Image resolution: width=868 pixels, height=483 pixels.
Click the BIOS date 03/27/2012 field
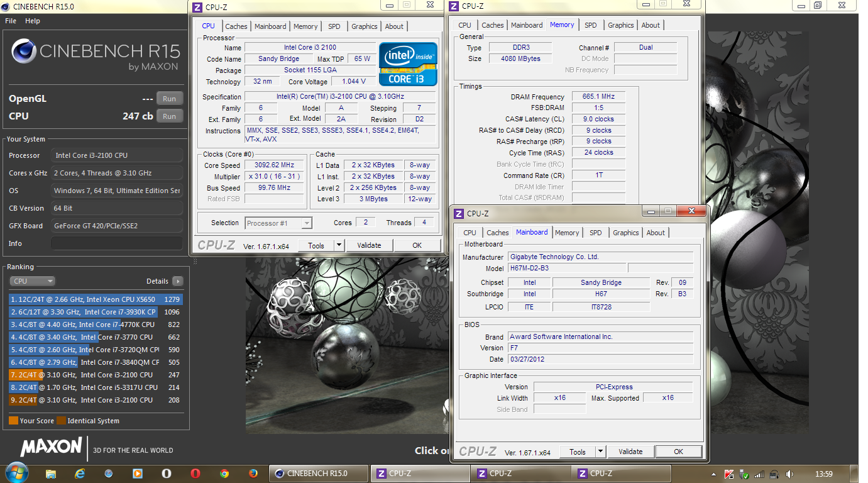tap(600, 359)
